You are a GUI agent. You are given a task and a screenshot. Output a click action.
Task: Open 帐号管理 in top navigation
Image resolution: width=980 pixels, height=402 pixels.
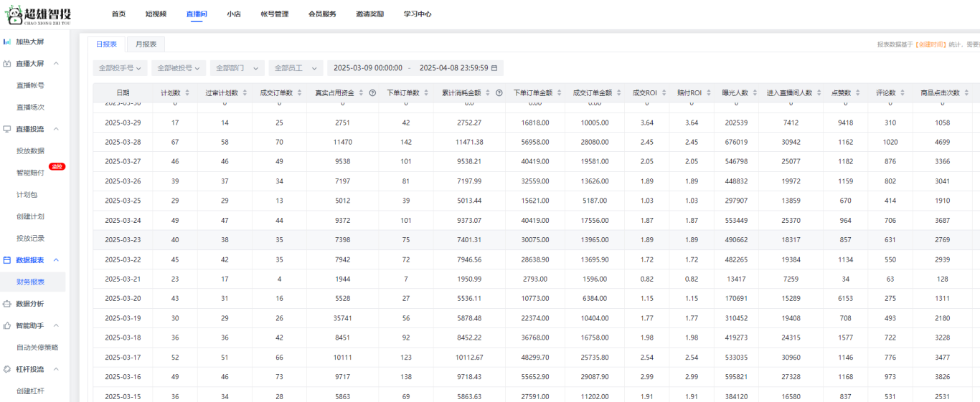pos(275,14)
